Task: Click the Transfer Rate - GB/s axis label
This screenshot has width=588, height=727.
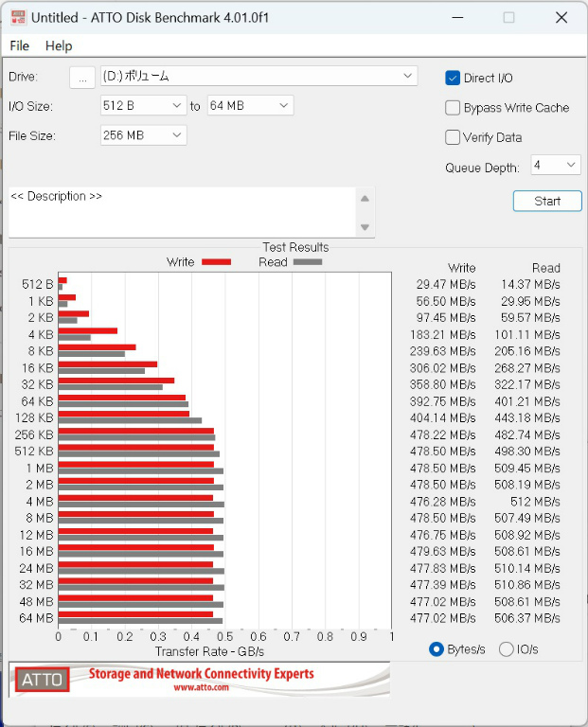Action: [x=209, y=651]
